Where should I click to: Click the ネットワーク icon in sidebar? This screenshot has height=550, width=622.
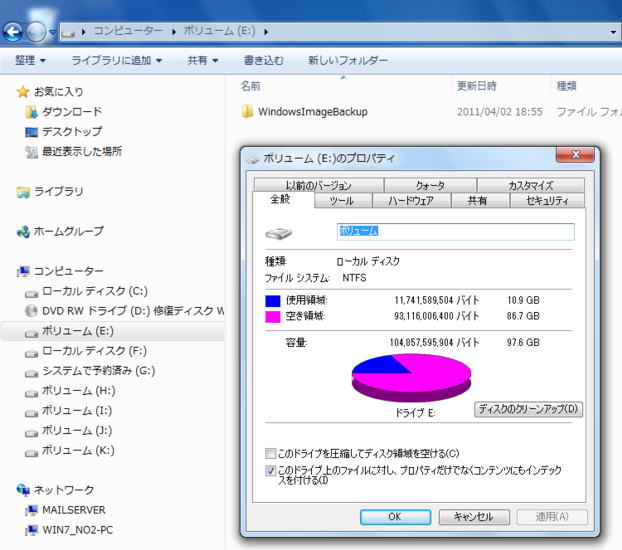(x=23, y=490)
